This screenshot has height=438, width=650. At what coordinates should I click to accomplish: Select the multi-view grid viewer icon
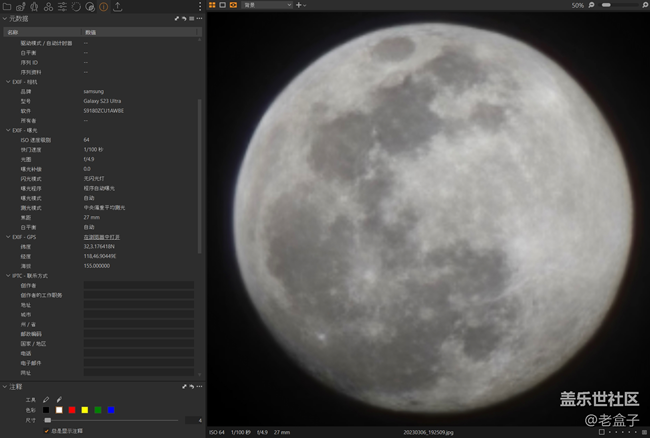tap(212, 5)
